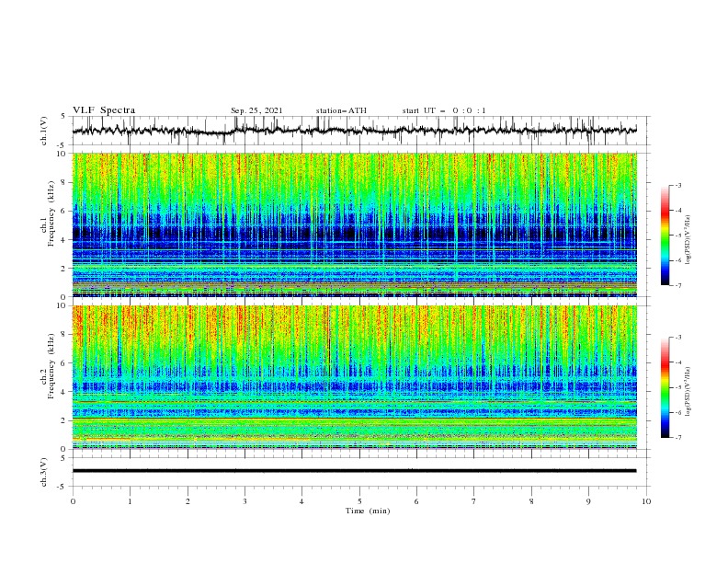Image resolution: width=728 pixels, height=563 pixels.
Task: Click time axis tick label '3'
Action: (245, 501)
